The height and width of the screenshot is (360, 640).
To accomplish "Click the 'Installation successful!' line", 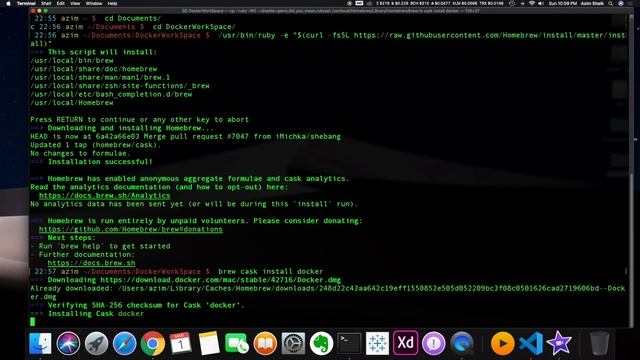I will point(100,162).
